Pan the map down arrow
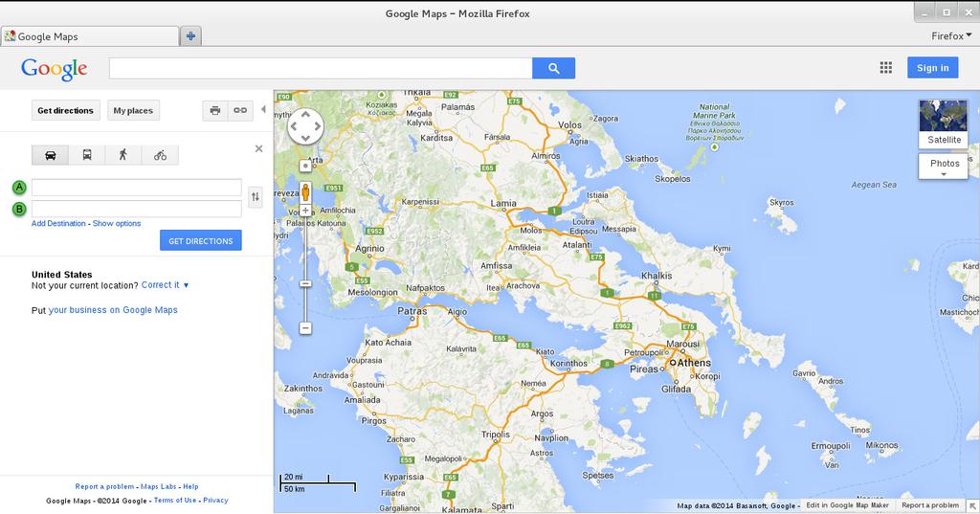The width and height of the screenshot is (980, 514). tap(305, 138)
